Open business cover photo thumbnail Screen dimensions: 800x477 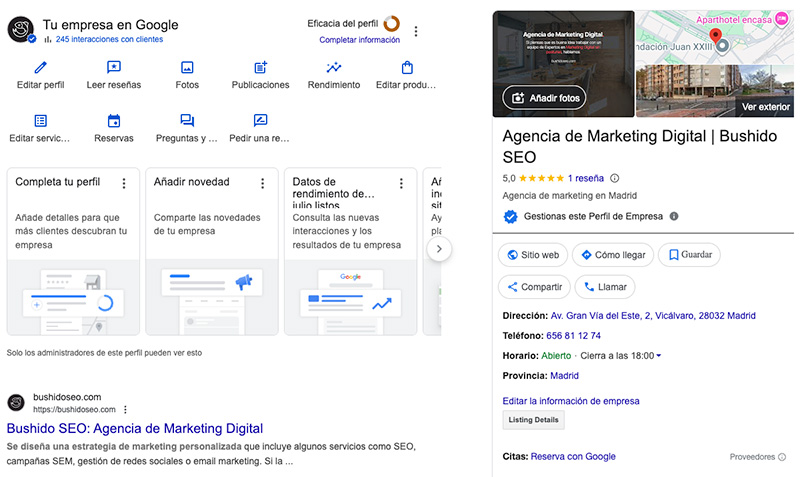[564, 64]
